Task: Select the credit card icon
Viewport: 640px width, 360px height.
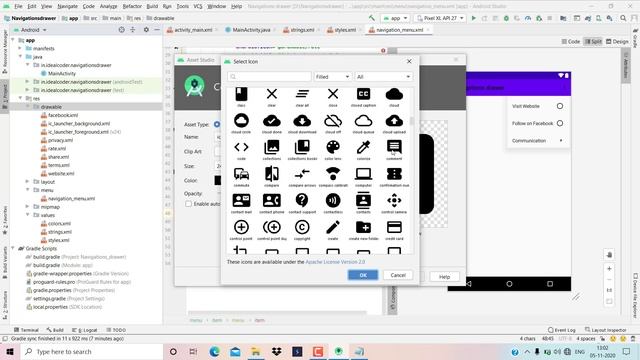Action: tap(394, 227)
